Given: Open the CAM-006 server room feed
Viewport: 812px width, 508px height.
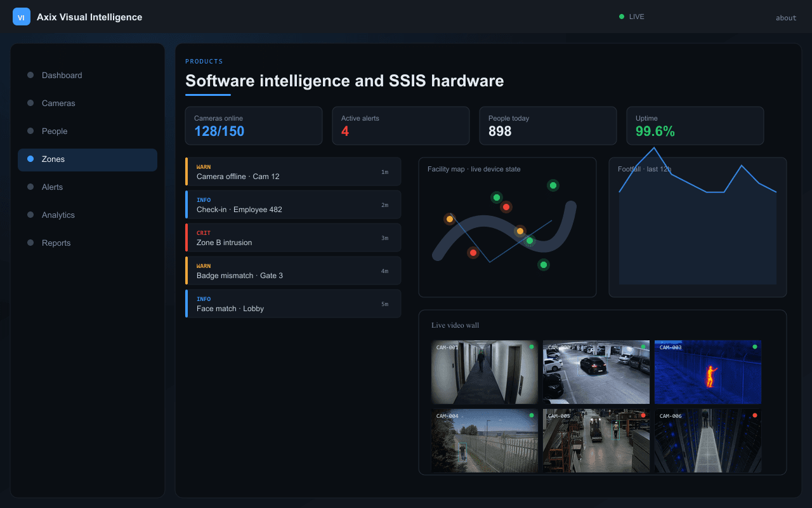Looking at the screenshot, I should [x=708, y=441].
